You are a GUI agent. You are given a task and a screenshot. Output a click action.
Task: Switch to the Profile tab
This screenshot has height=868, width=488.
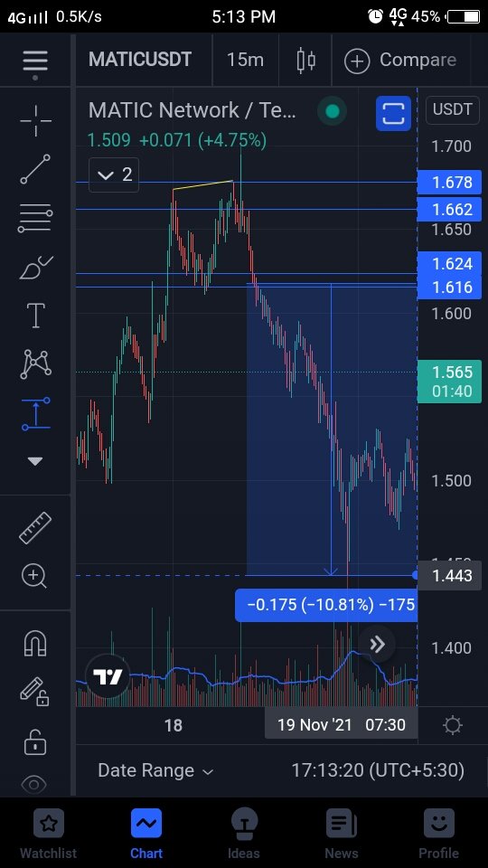pos(439,833)
